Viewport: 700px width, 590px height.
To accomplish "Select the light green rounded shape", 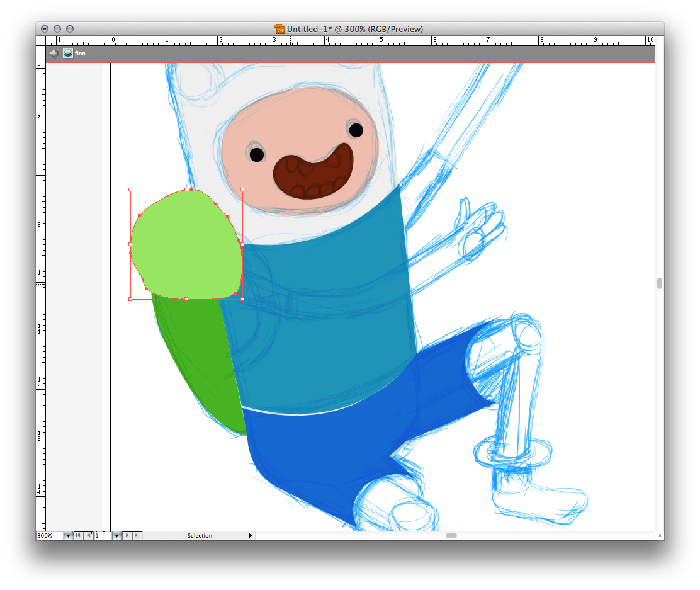I will coord(186,246).
